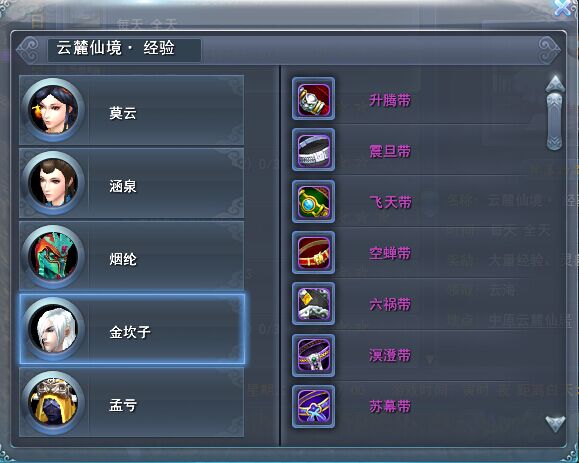This screenshot has width=579, height=463.
Task: Click the scroll up arrow of loot list
Action: click(555, 84)
